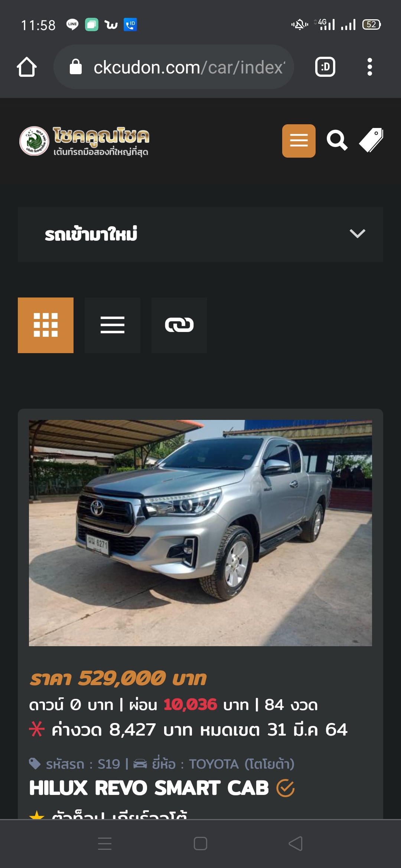Open the โชคคูณโชค site logo

tap(84, 141)
